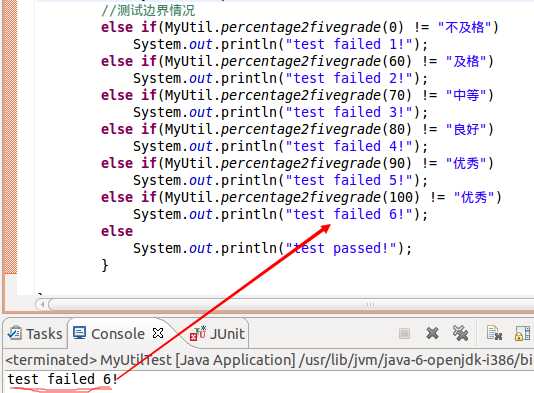The width and height of the screenshot is (534, 393).
Task: Click the final standalone else keyword
Action: click(117, 231)
